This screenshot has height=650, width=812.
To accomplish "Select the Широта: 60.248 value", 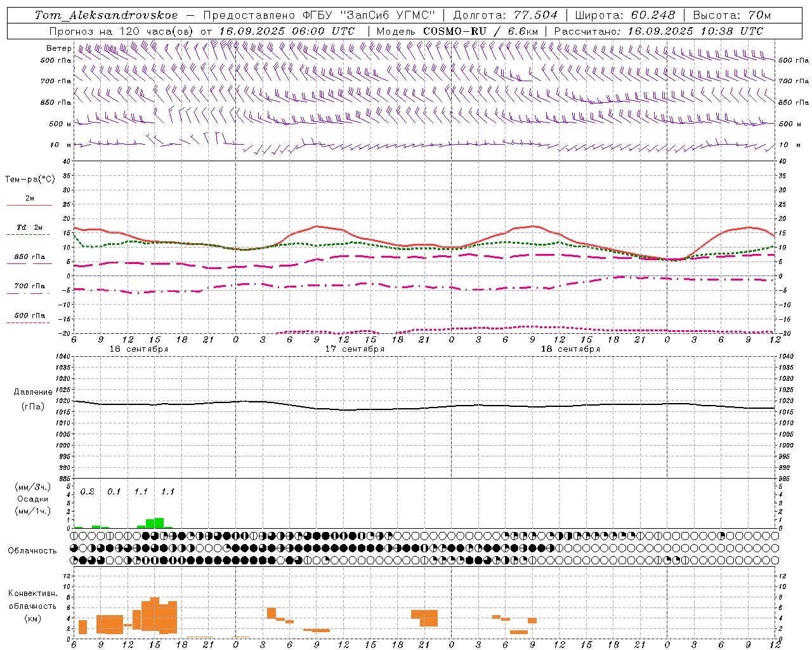I will [x=625, y=15].
